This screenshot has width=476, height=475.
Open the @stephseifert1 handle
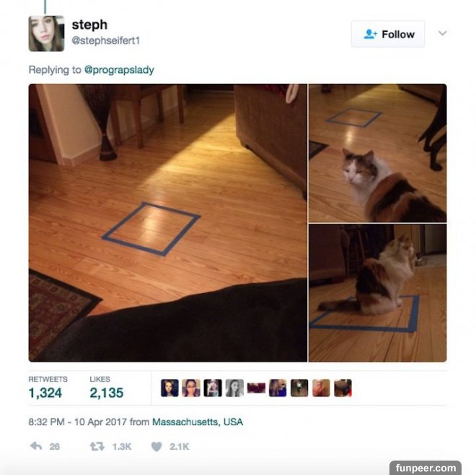(x=105, y=40)
